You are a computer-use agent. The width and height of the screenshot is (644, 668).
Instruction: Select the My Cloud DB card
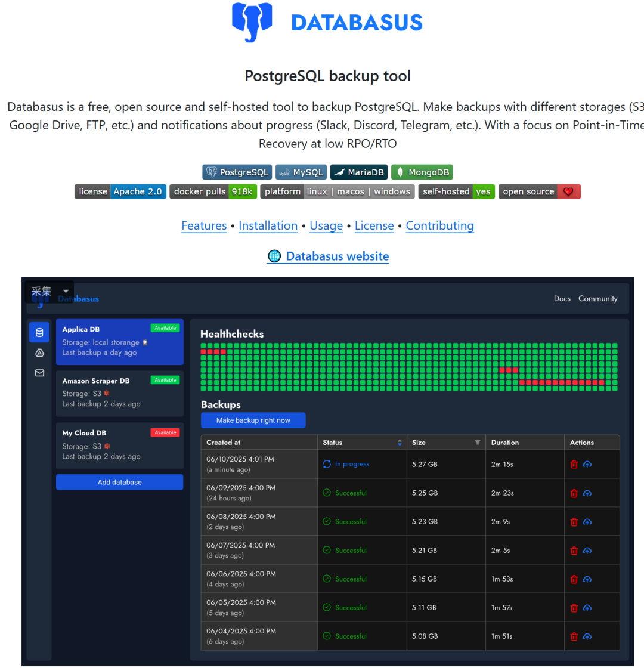point(120,446)
